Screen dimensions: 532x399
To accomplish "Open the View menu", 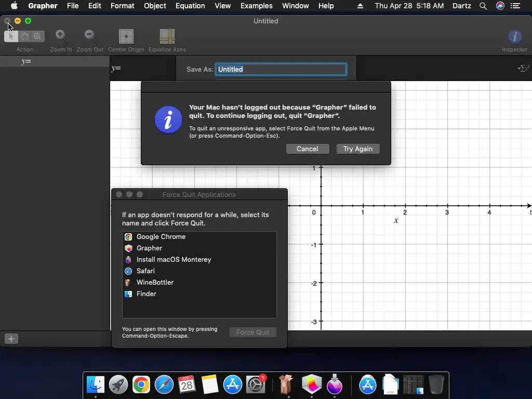I will [222, 6].
